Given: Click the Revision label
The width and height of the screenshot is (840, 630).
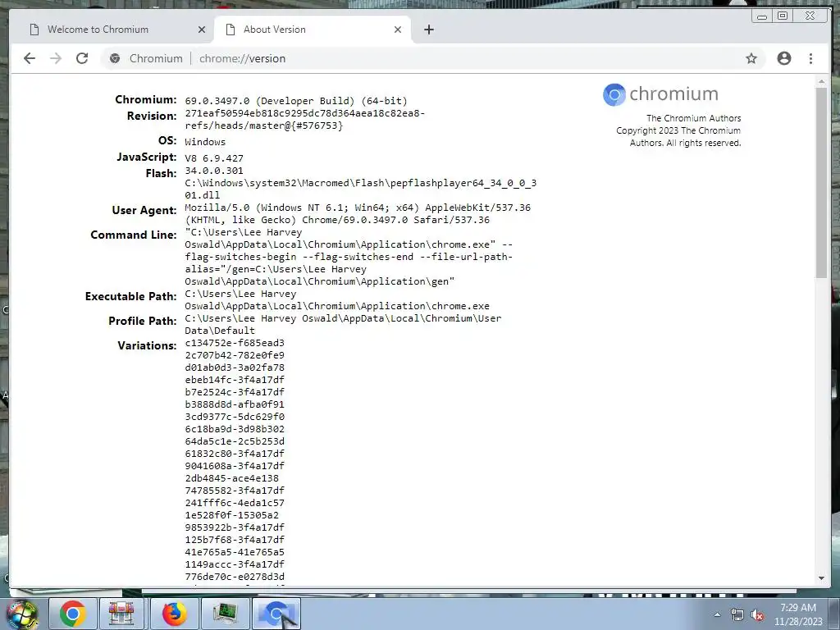Looking at the screenshot, I should tap(152, 116).
